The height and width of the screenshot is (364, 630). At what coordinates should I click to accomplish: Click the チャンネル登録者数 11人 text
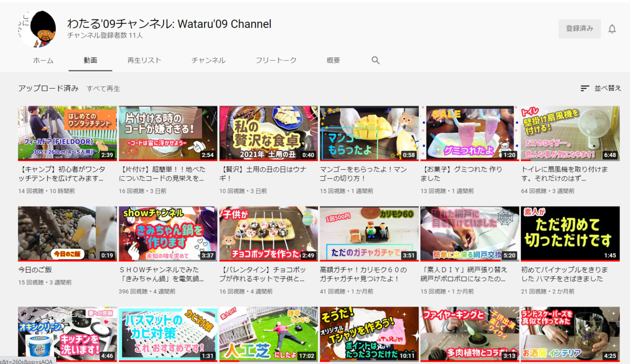coord(105,36)
